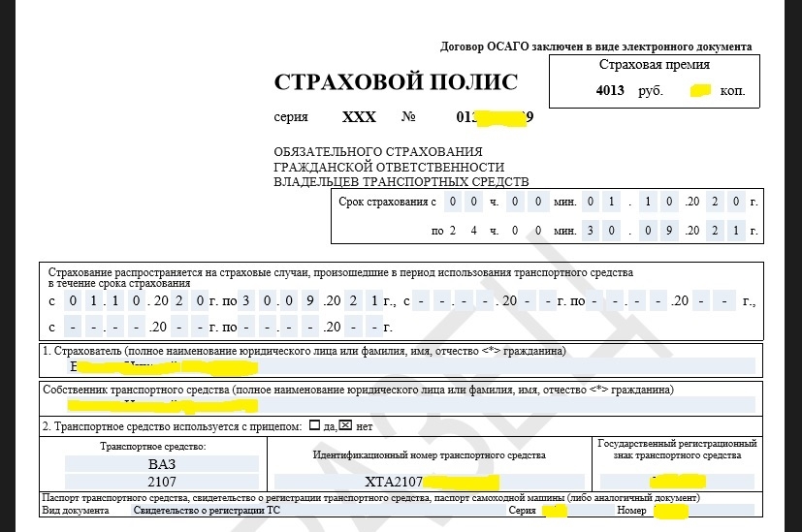Select the "ВАЗ" vehicle make field
The height and width of the screenshot is (532, 802).
click(162, 464)
